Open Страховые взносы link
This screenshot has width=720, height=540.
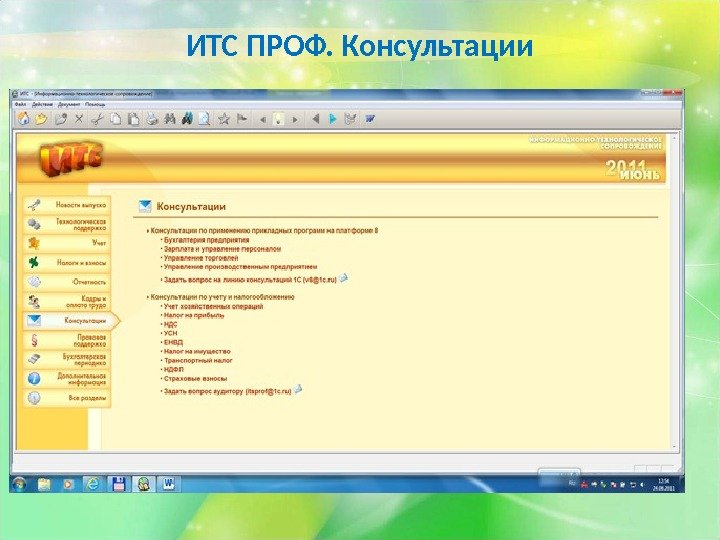pos(196,378)
